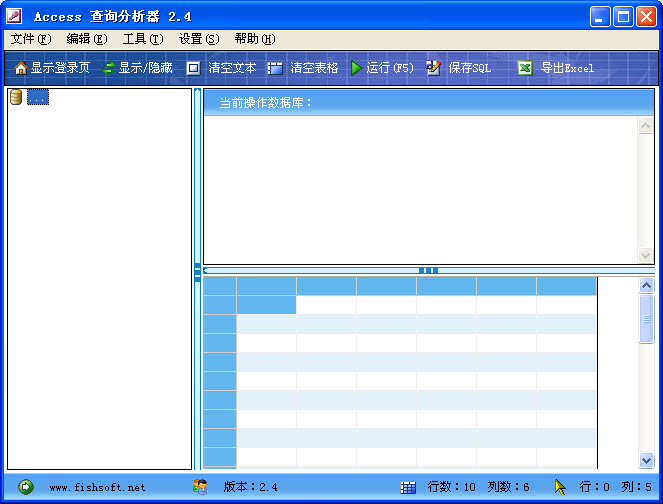Click the 导出Excel export icon
663x504 pixels.
[x=524, y=68]
